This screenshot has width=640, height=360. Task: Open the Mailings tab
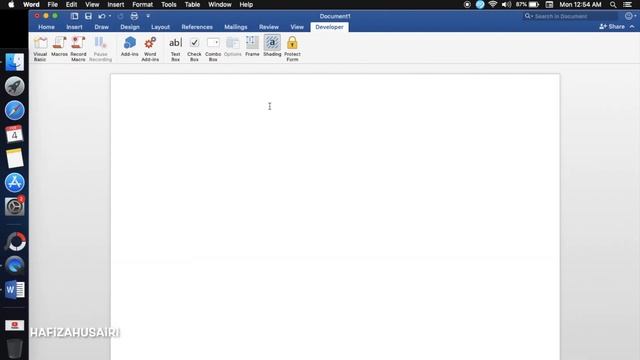click(x=236, y=27)
